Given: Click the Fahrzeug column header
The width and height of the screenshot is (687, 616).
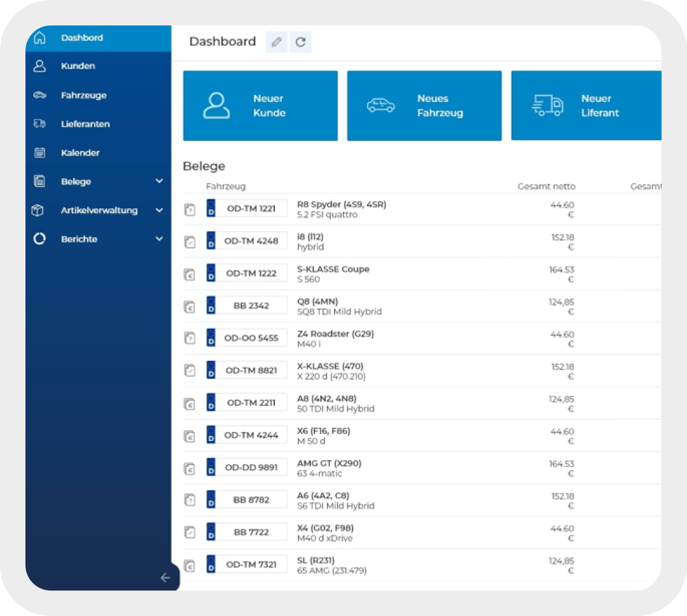Looking at the screenshot, I should click(x=226, y=186).
